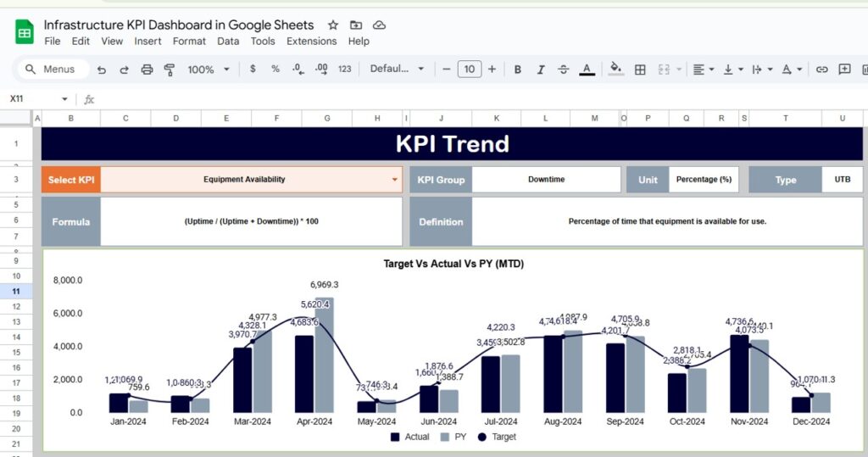The image size is (868, 457).
Task: Click the move to folder icon
Action: (x=356, y=25)
